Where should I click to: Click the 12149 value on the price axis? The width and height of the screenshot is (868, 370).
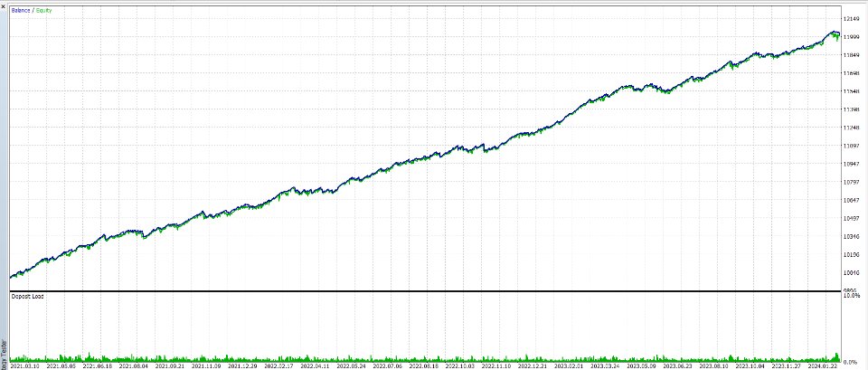click(x=852, y=20)
